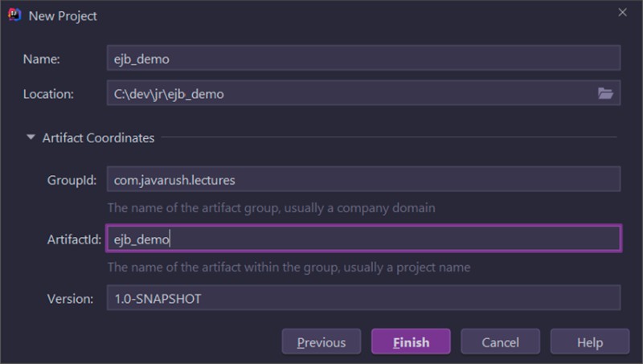Select the Version field showing 1.0-SNAPSHOT
The width and height of the screenshot is (643, 364).
pyautogui.click(x=362, y=298)
